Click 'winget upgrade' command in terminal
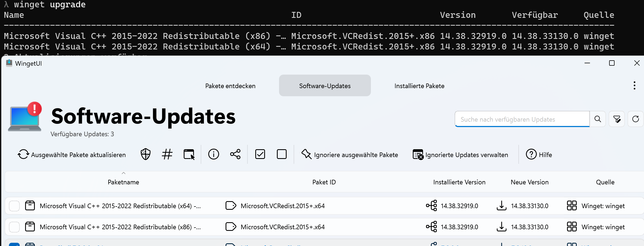This screenshot has height=246, width=644. click(50, 4)
